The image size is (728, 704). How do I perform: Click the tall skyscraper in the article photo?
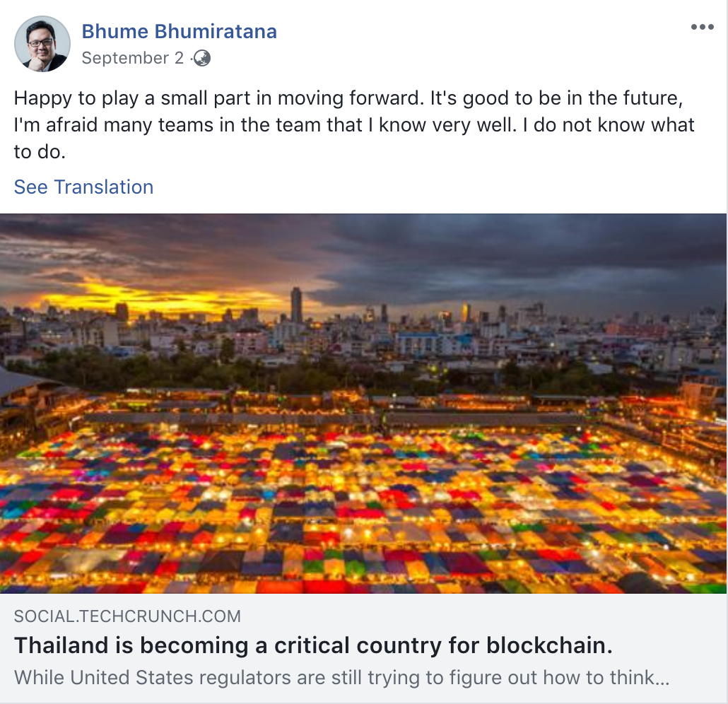[296, 304]
